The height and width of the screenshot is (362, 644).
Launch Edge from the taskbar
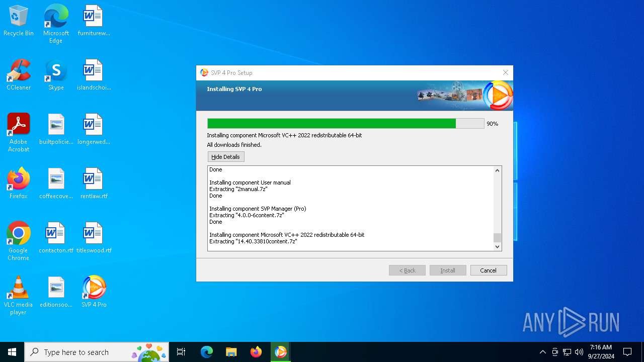[x=206, y=352]
